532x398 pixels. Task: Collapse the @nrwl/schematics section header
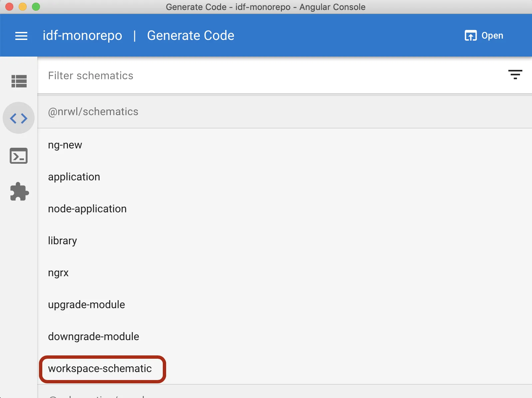pos(93,112)
